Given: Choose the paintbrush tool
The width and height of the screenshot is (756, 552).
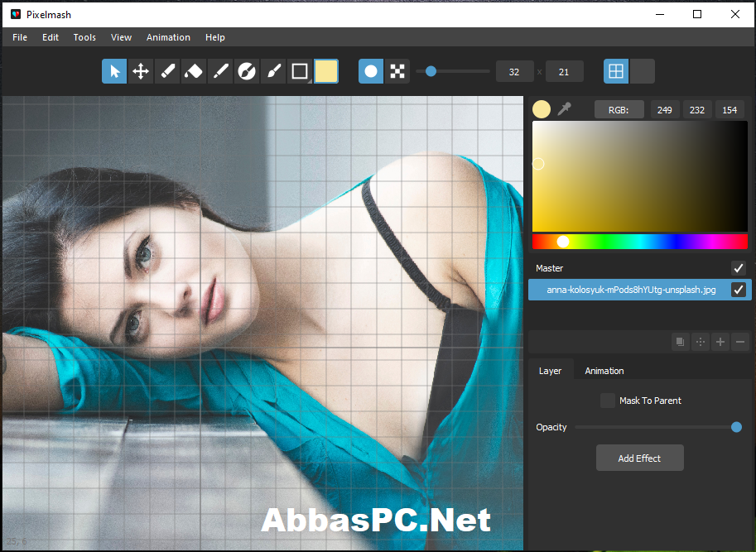Looking at the screenshot, I should point(273,71).
